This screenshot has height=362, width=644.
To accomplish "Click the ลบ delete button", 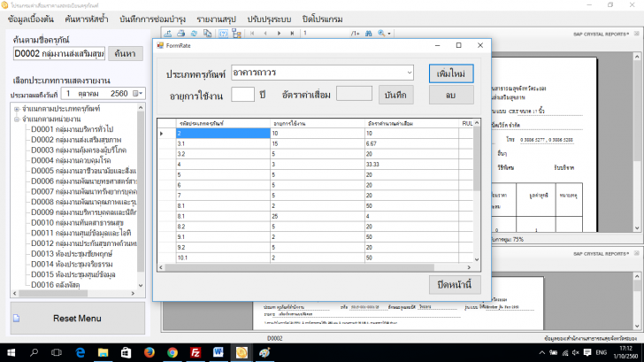I will point(451,95).
